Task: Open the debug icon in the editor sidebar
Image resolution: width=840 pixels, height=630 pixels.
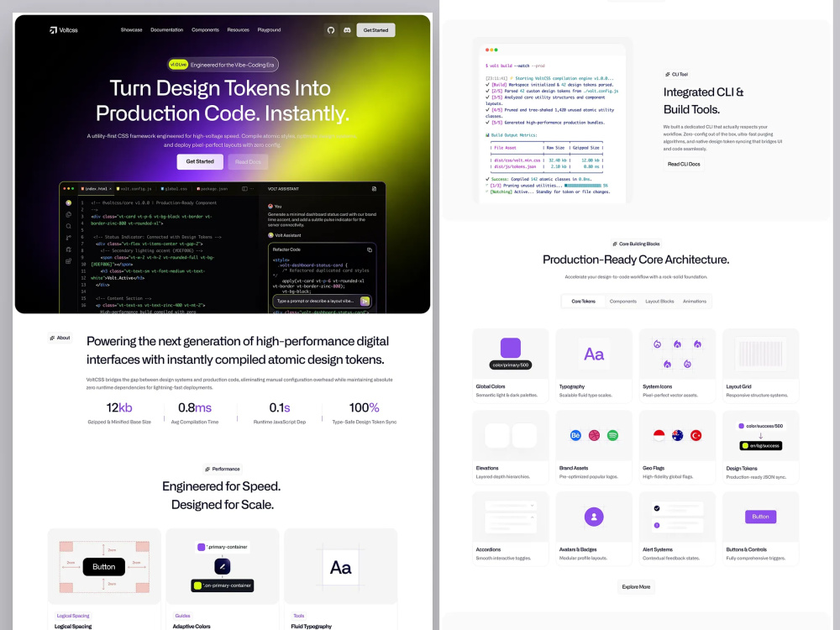Action: (69, 249)
